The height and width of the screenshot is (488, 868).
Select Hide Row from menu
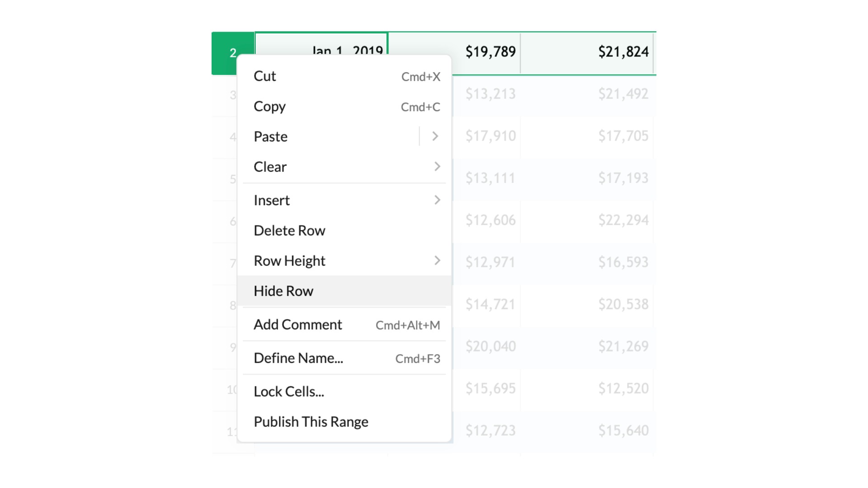[283, 291]
